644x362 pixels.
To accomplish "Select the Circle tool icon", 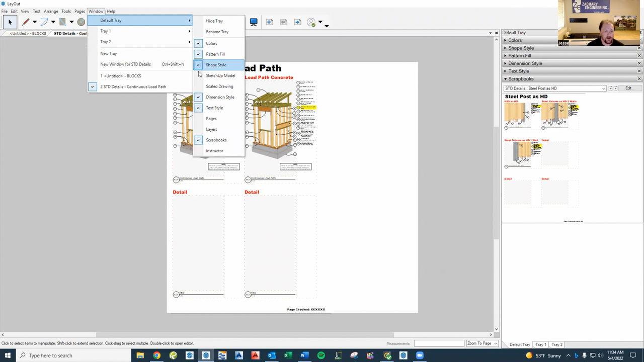I will (x=81, y=22).
